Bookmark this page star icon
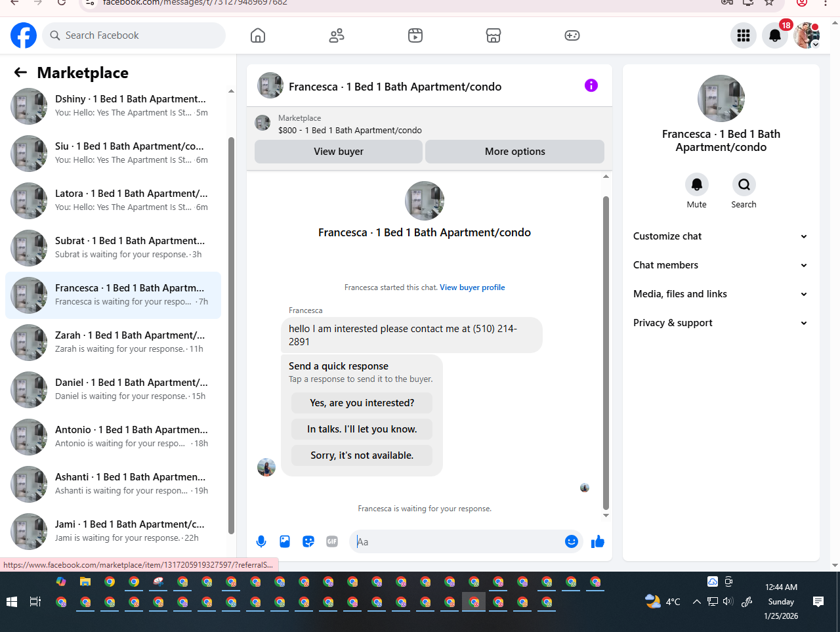The image size is (840, 632). tap(769, 2)
